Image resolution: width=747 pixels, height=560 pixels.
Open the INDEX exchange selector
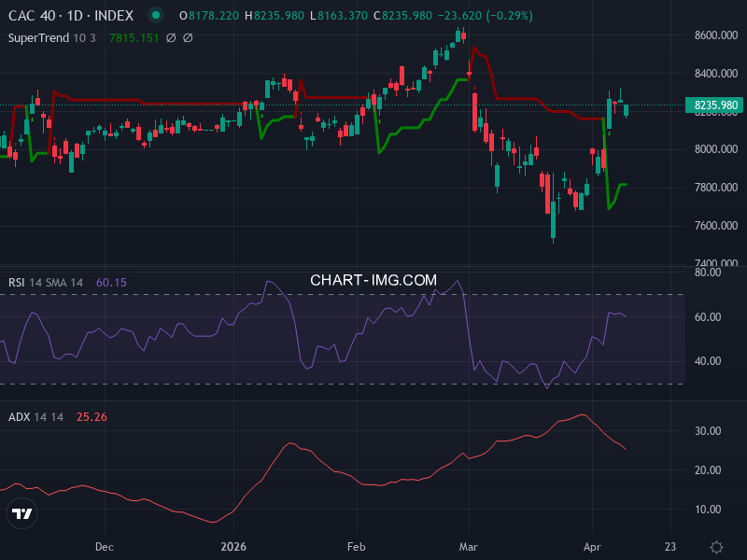[110, 16]
